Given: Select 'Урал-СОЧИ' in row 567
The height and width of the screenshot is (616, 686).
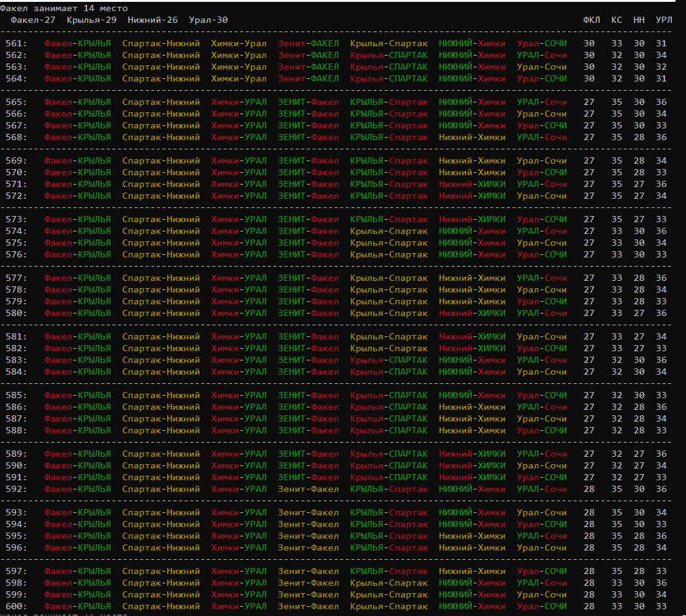Looking at the screenshot, I should (542, 126).
